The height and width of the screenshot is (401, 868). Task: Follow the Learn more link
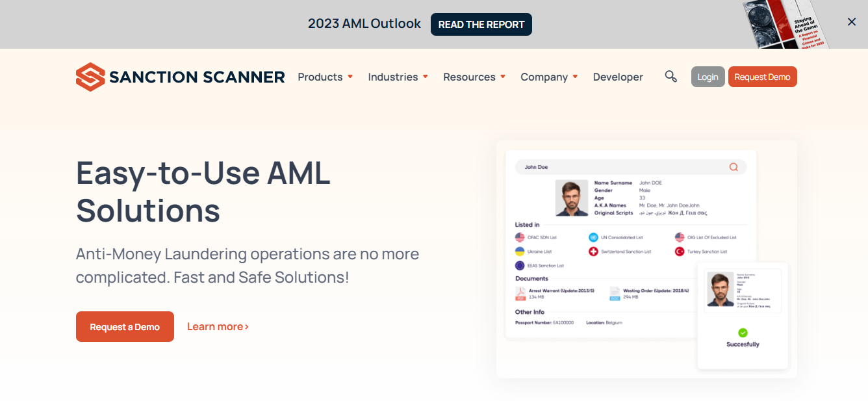pyautogui.click(x=218, y=326)
